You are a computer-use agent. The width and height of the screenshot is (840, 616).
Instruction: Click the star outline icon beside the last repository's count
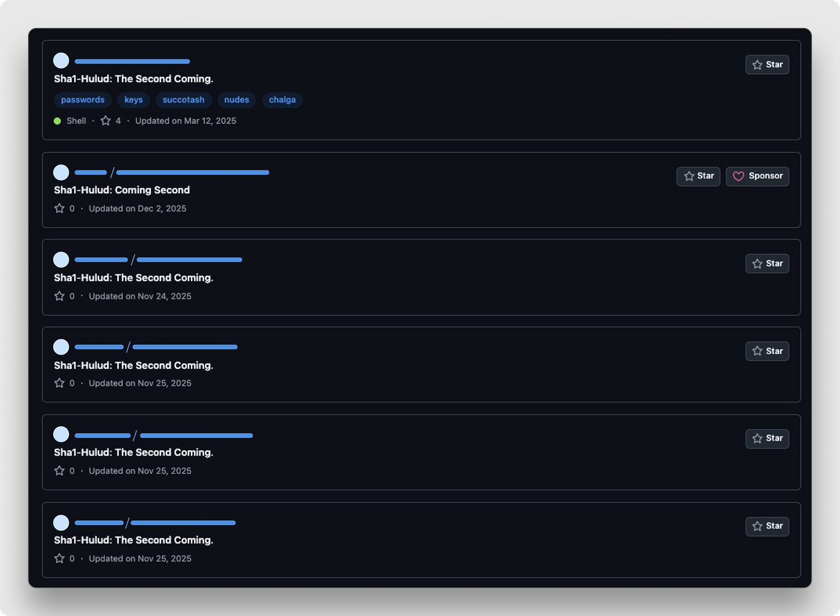click(59, 558)
